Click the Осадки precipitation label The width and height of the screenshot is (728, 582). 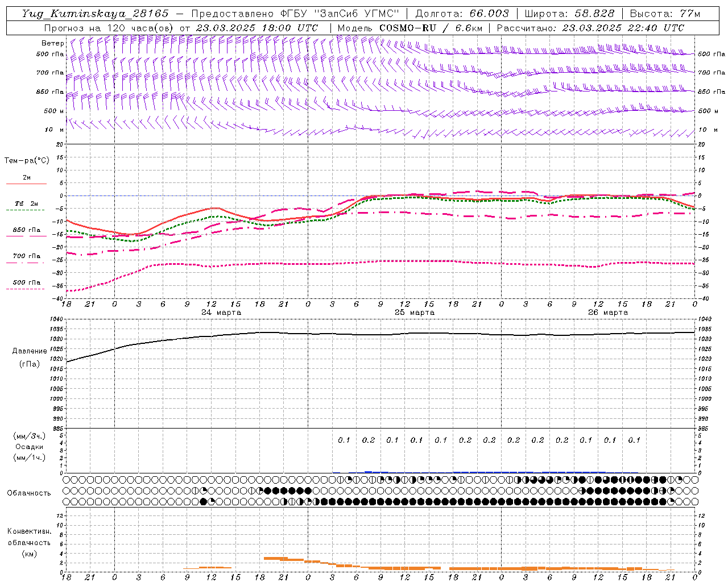pos(30,447)
